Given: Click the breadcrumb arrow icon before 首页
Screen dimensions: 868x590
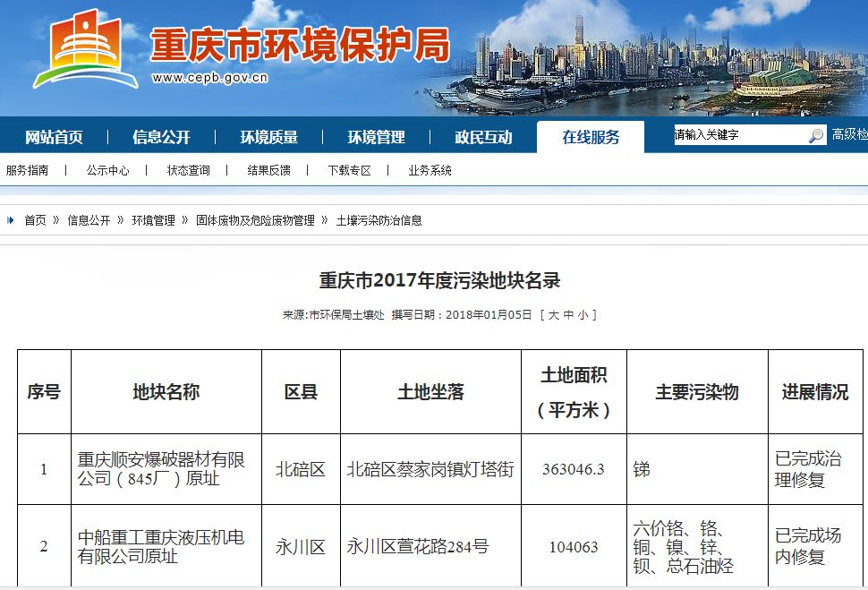Looking at the screenshot, I should pos(11,220).
